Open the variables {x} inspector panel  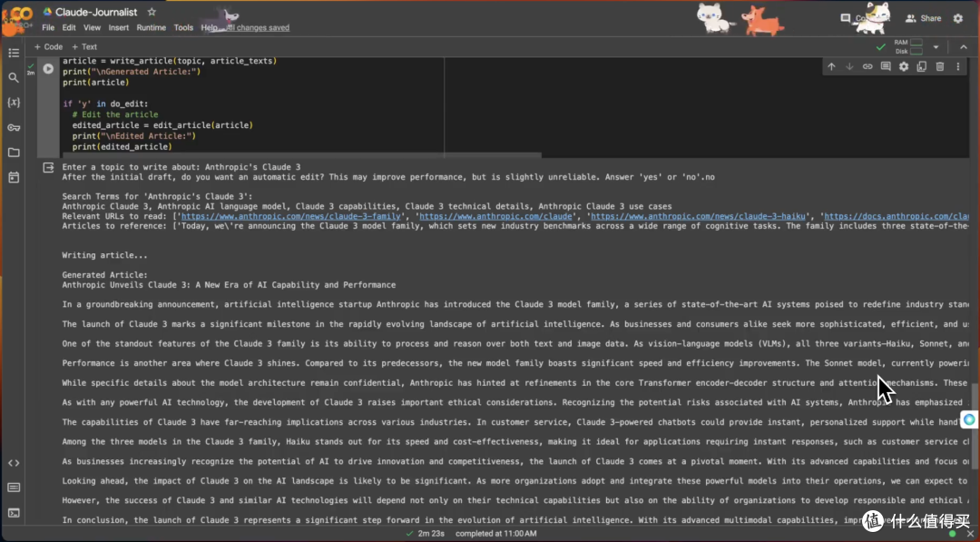point(14,103)
